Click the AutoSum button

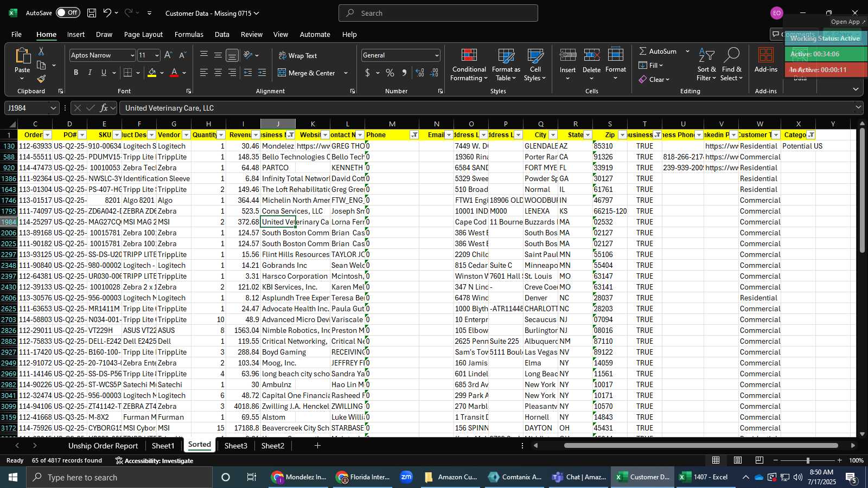coord(658,51)
